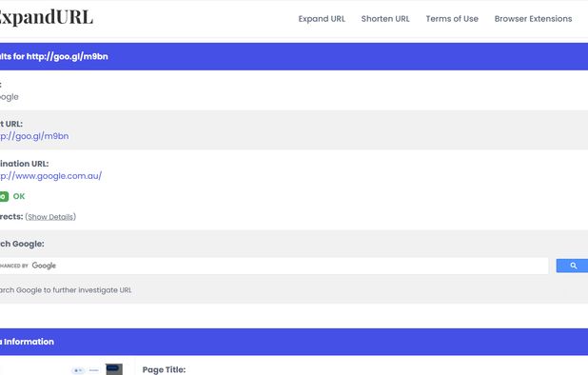
Task: Click the 'Search Google:' heading
Action: tap(22, 244)
